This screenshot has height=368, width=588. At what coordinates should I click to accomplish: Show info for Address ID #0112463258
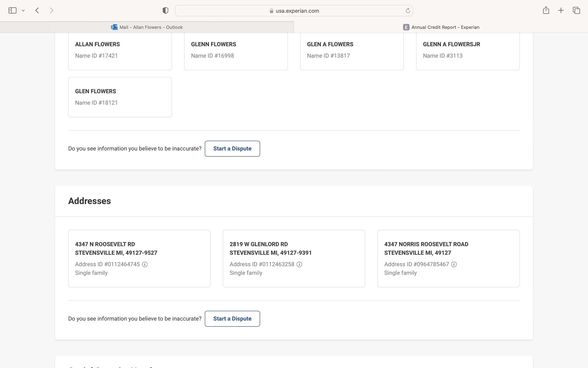pos(299,264)
